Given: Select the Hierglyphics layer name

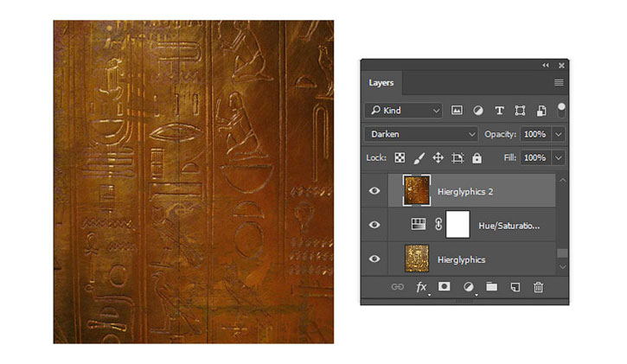Looking at the screenshot, I should coord(462,259).
